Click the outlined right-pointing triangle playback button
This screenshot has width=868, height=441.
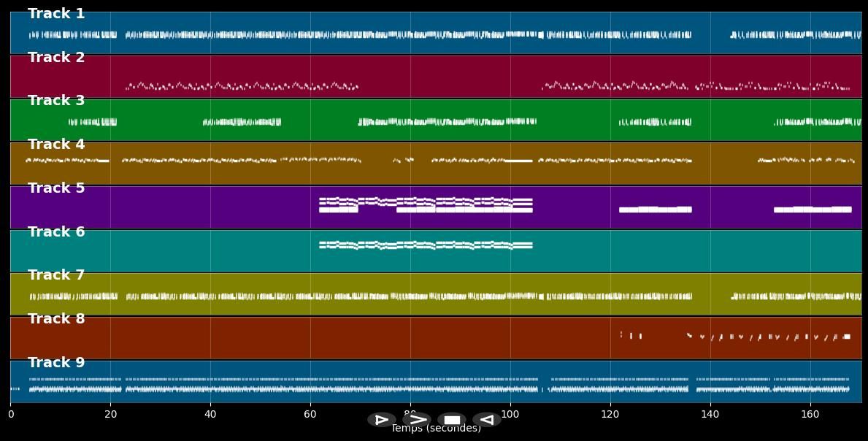coord(381,420)
